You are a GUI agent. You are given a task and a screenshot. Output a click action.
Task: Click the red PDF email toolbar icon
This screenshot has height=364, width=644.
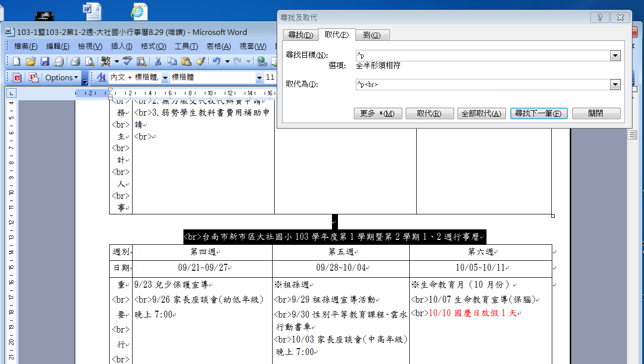(33, 78)
